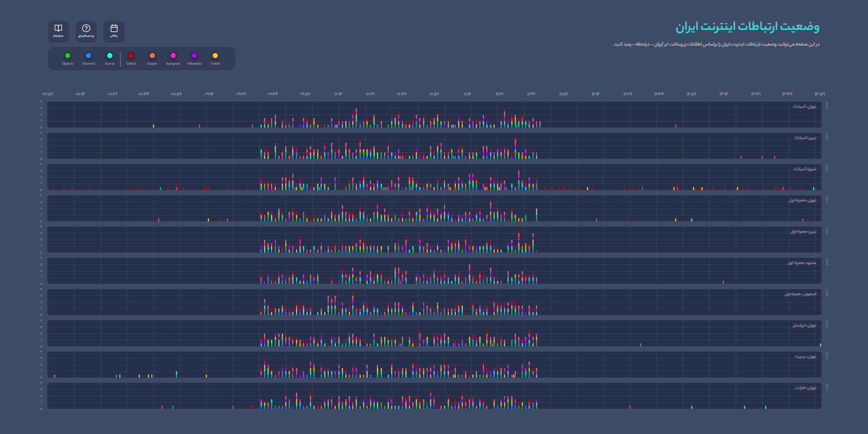The width and height of the screenshot is (868, 434).
Task: Open three-dot menu for تهران-آسیاتک chart
Action: [x=827, y=106]
